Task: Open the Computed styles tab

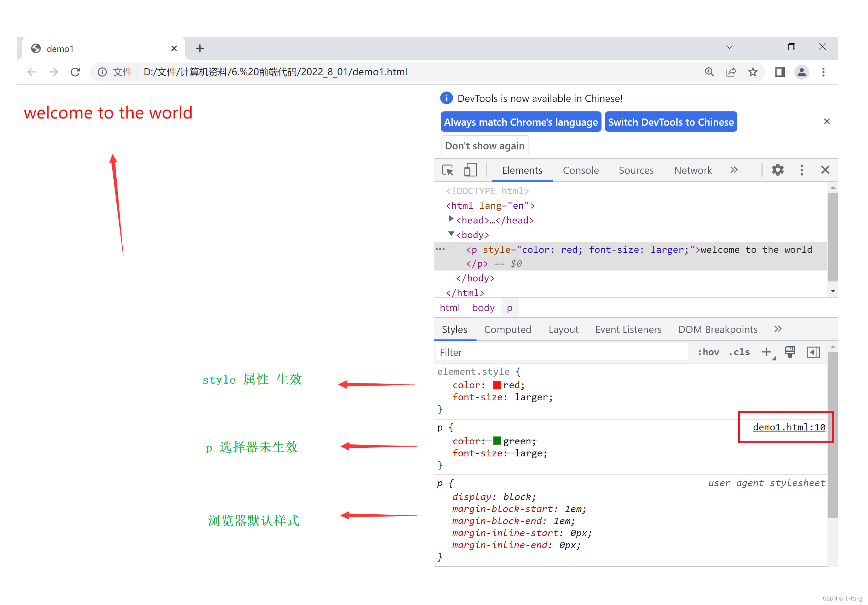Action: click(507, 330)
